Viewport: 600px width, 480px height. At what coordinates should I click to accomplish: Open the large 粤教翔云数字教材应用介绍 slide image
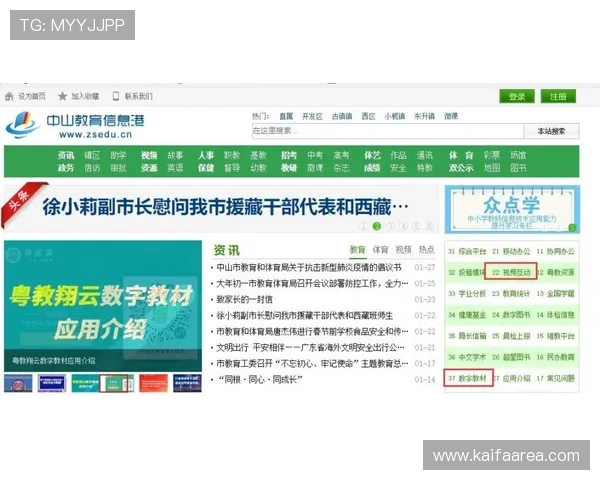[x=103, y=306]
